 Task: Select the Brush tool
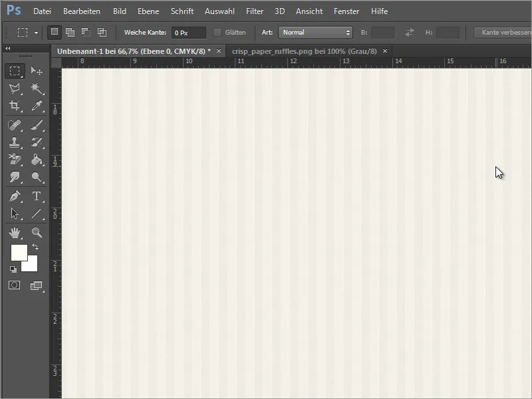click(x=38, y=124)
